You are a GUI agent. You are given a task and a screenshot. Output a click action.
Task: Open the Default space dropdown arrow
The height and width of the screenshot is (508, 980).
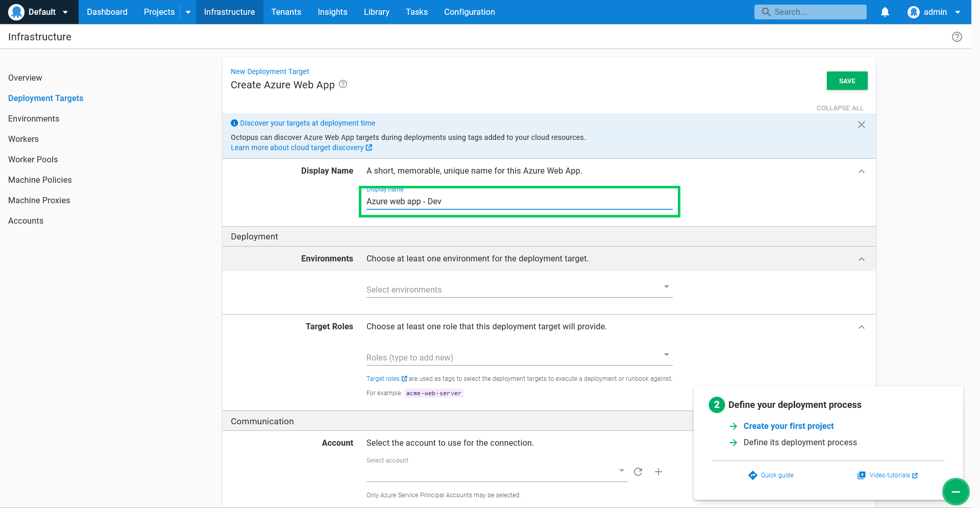pos(65,12)
